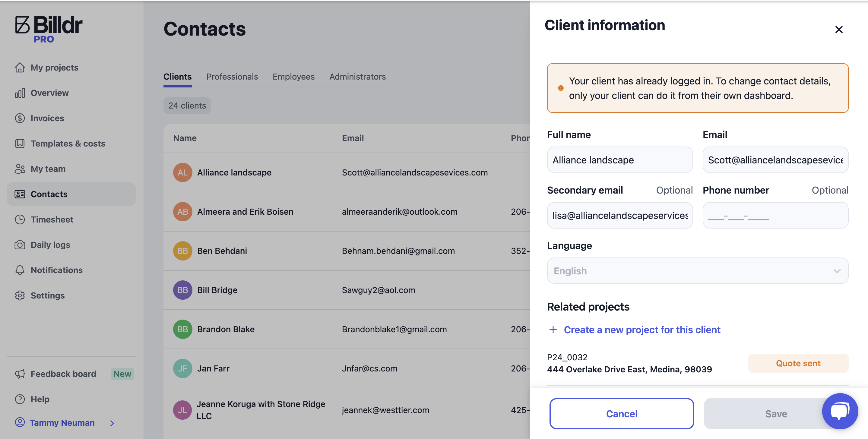This screenshot has height=439, width=868.
Task: Open the Templates & costs menu item
Action: (x=68, y=144)
